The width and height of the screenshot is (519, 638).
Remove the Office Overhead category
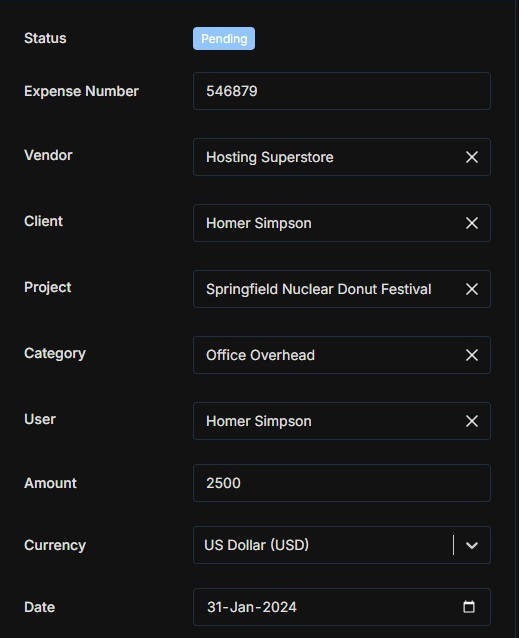point(472,355)
